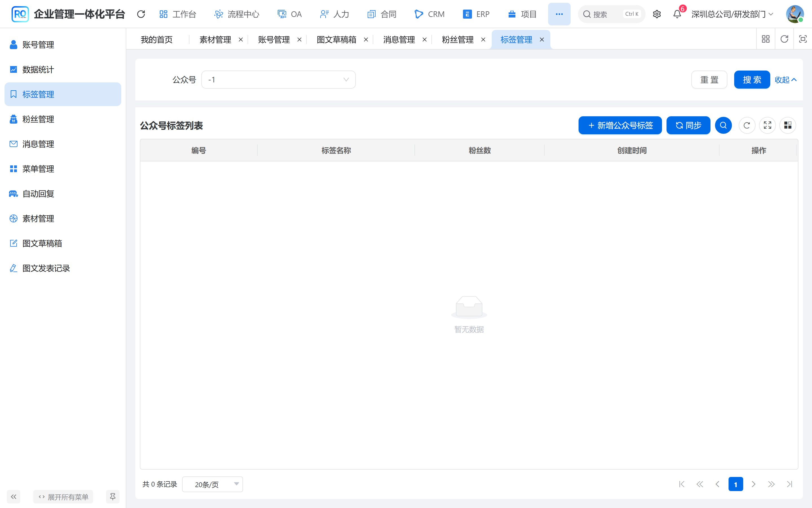Screen dimensions: 812x508
Task: Open the 合同 module
Action: 382,14
